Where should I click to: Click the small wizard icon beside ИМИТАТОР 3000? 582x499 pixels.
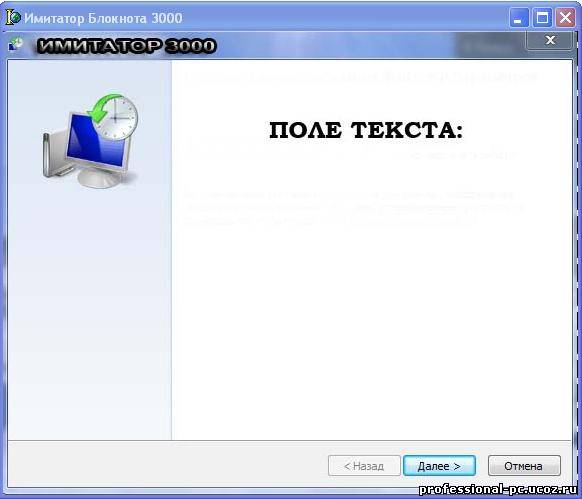tap(16, 44)
